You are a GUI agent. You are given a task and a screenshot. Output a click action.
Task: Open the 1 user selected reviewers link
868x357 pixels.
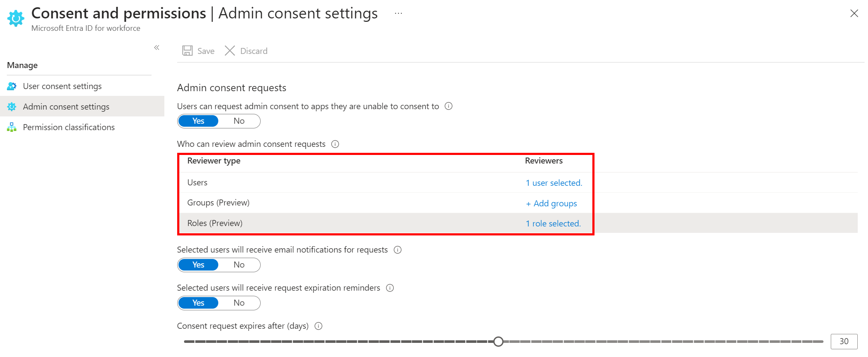[x=553, y=182]
